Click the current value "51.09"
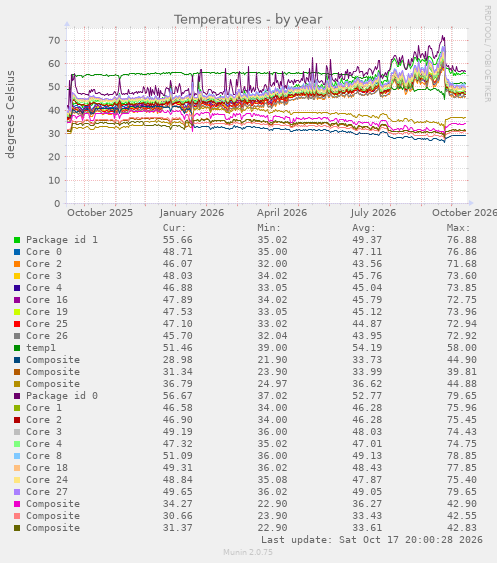The image size is (497, 563). [177, 456]
